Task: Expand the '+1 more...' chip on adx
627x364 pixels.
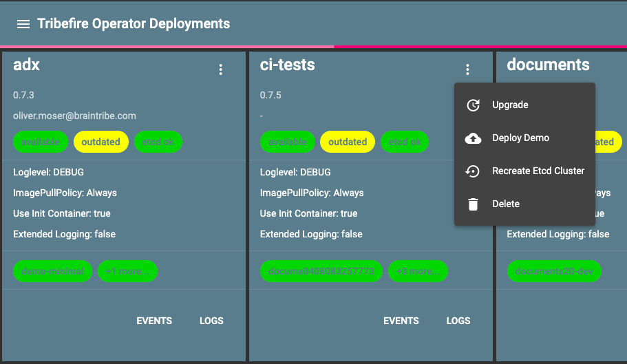Action: [x=127, y=271]
